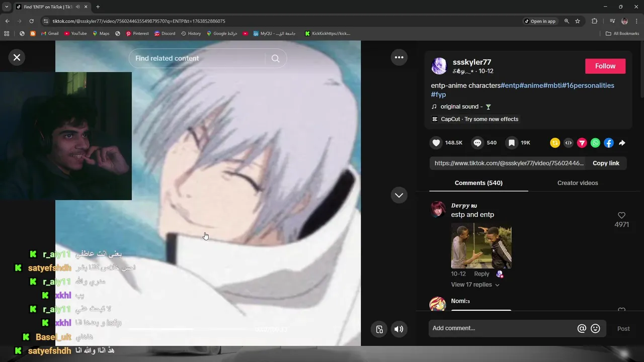
Task: Open comments via speech bubble icon
Action: [477, 143]
